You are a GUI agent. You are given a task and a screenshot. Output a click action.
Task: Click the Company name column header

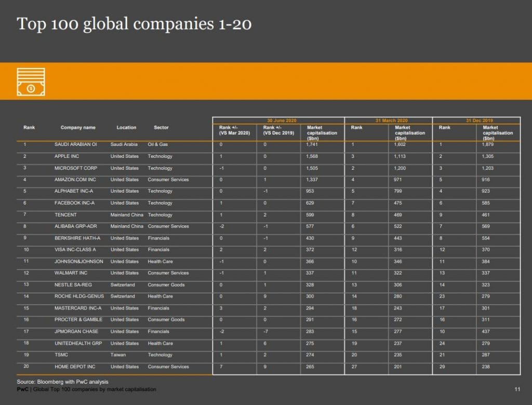tap(78, 128)
